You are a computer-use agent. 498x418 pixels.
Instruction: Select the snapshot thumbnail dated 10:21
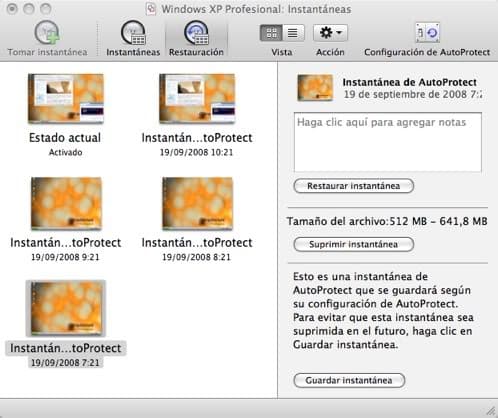197,99
